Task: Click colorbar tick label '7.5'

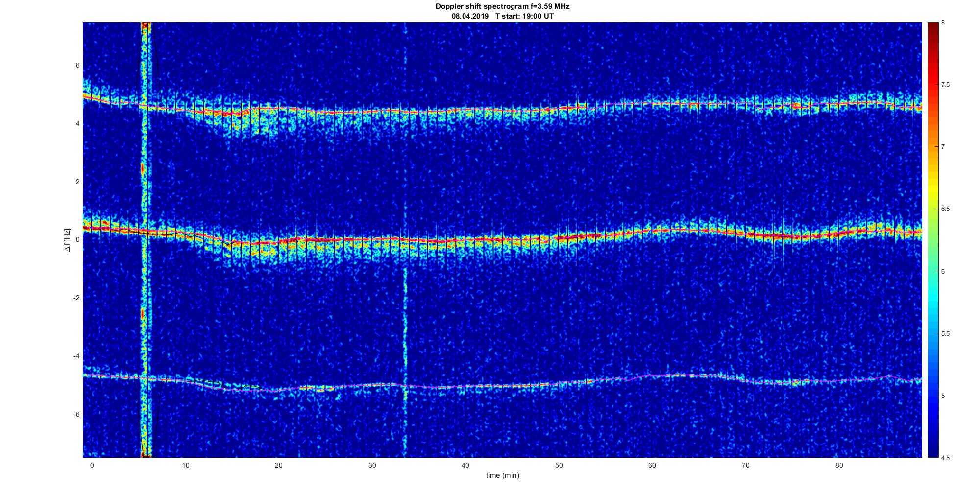Action: [945, 85]
